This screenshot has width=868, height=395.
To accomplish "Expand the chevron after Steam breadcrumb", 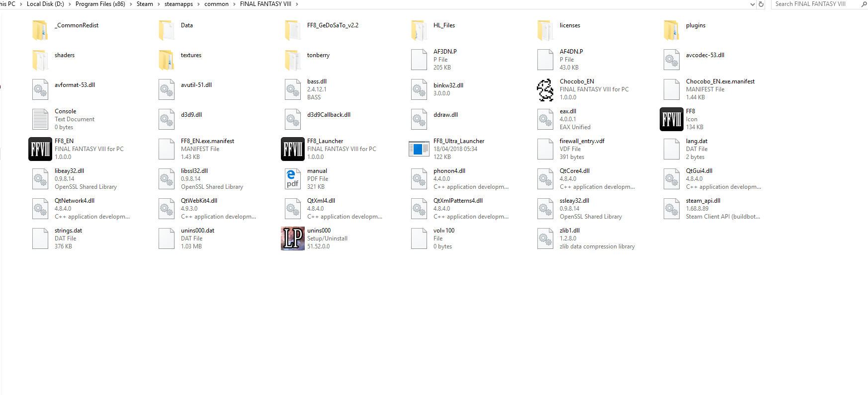I will 159,4.
